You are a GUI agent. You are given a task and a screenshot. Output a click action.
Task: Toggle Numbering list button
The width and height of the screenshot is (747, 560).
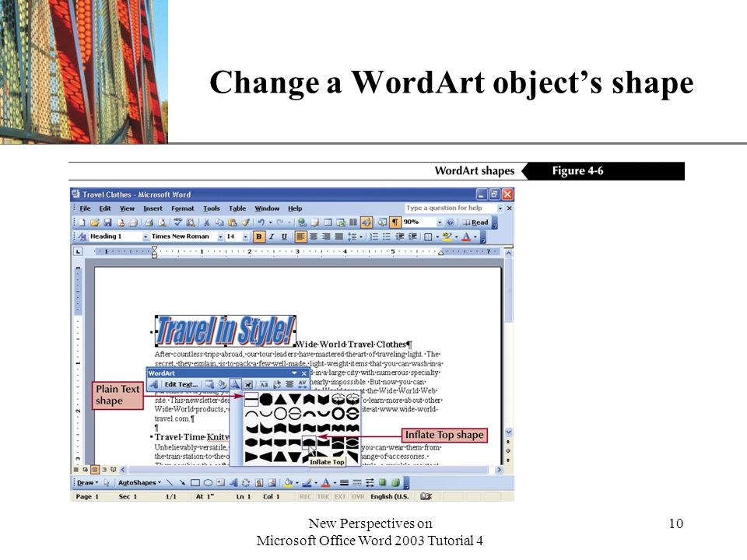coord(374,236)
